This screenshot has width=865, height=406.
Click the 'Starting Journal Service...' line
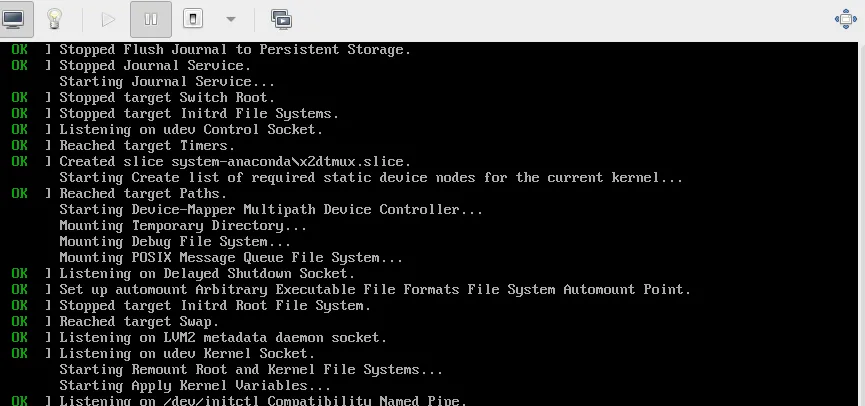point(167,81)
